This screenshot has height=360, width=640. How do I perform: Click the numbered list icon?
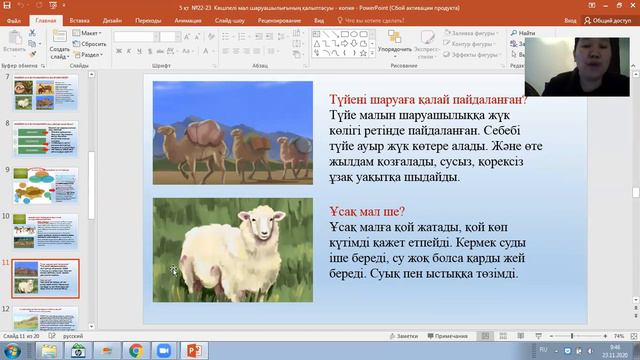point(243,37)
